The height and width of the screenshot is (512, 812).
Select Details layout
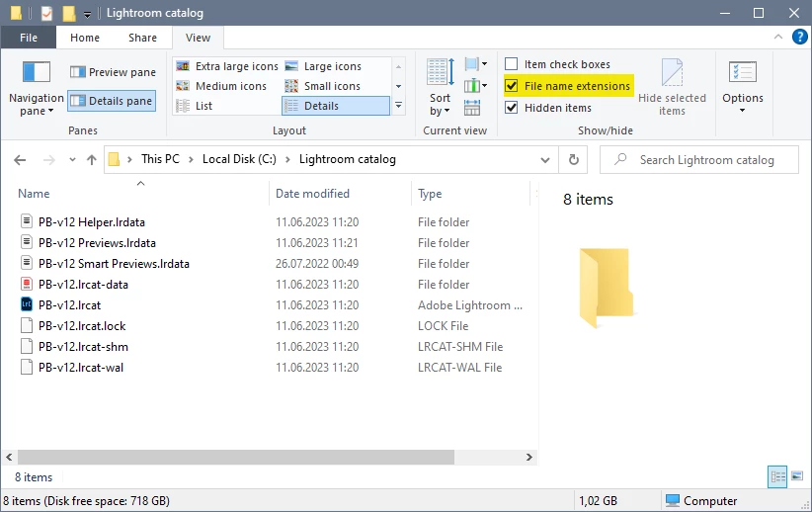pyautogui.click(x=336, y=106)
